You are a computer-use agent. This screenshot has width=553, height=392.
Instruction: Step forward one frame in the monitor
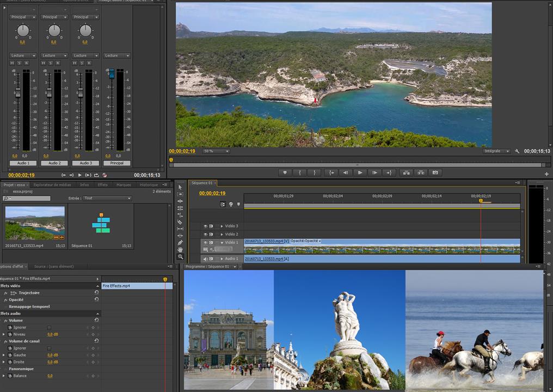(x=374, y=173)
